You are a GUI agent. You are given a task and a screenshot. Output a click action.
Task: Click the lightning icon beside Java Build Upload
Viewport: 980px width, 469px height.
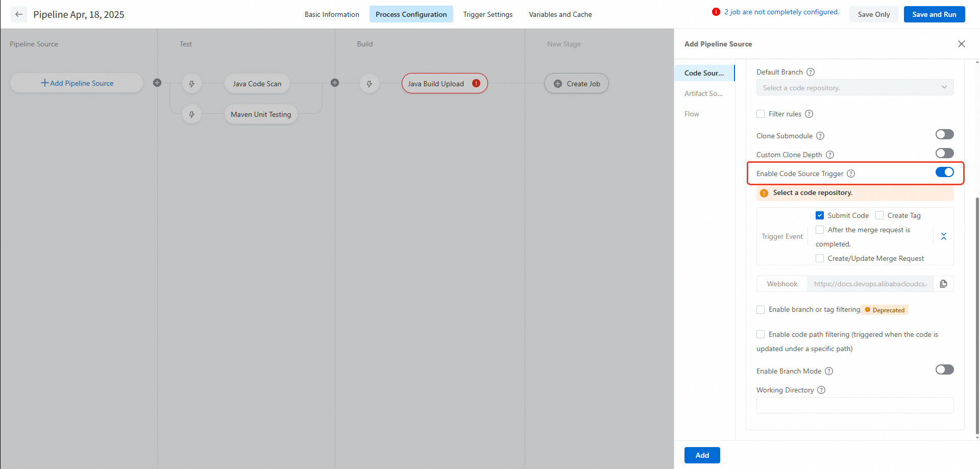click(x=370, y=84)
